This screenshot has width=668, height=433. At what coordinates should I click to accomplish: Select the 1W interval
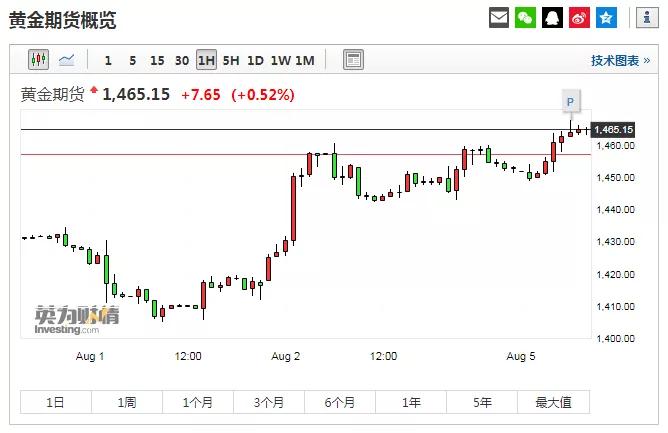click(x=280, y=60)
